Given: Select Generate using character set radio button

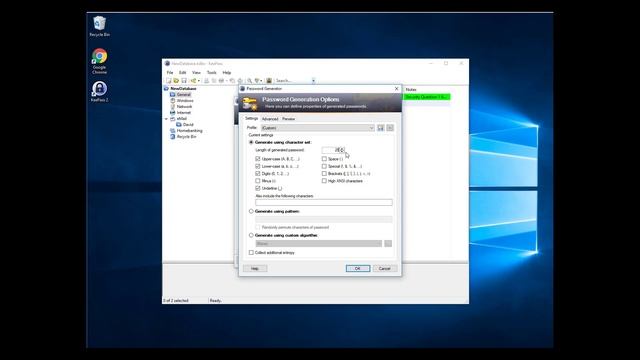Looking at the screenshot, I should [x=251, y=142].
